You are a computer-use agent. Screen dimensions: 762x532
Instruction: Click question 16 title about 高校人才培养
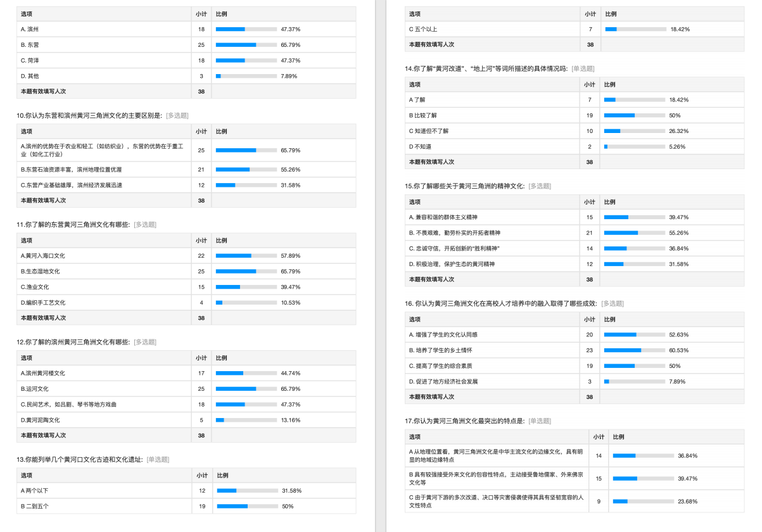(501, 303)
